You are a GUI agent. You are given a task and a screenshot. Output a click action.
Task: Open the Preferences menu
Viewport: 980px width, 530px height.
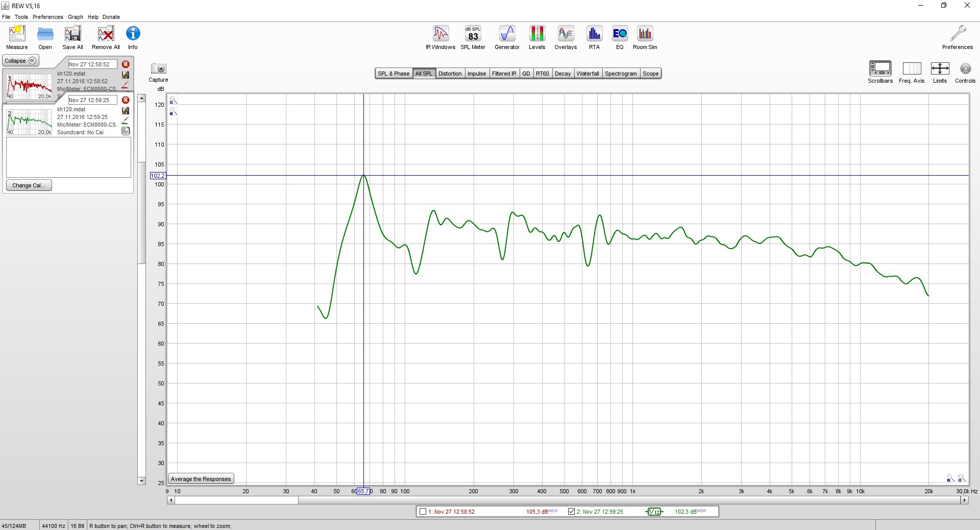(x=48, y=17)
